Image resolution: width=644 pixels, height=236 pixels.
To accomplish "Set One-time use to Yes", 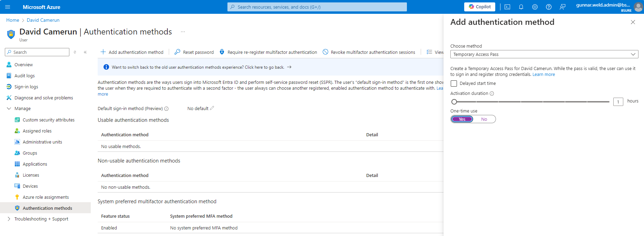I will (x=462, y=119).
